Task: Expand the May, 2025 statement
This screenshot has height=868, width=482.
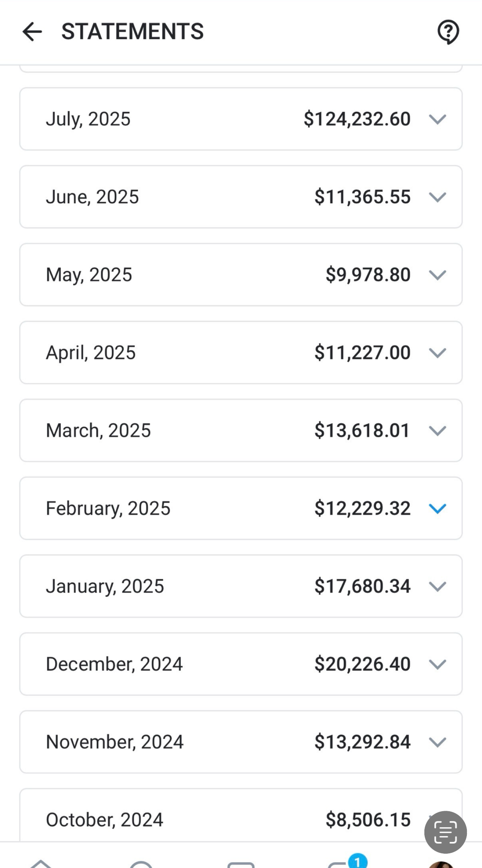Action: coord(437,275)
